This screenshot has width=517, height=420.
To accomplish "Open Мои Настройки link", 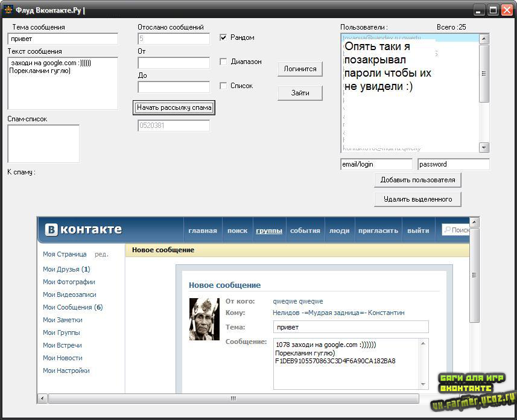I will tap(66, 371).
